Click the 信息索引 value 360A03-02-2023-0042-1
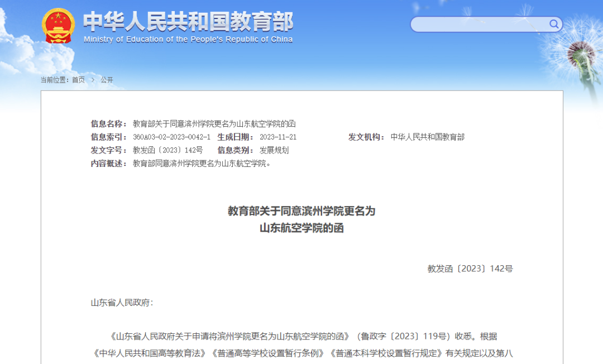Image resolution: width=603 pixels, height=364 pixels. (170, 137)
